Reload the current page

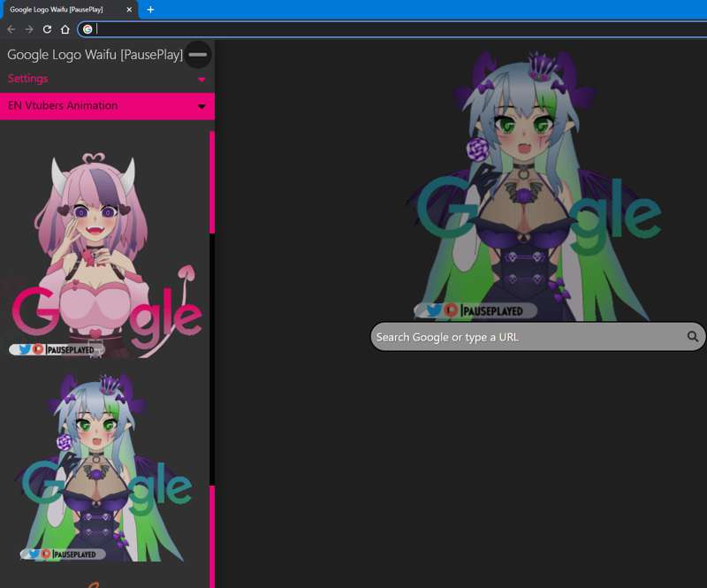pyautogui.click(x=47, y=29)
